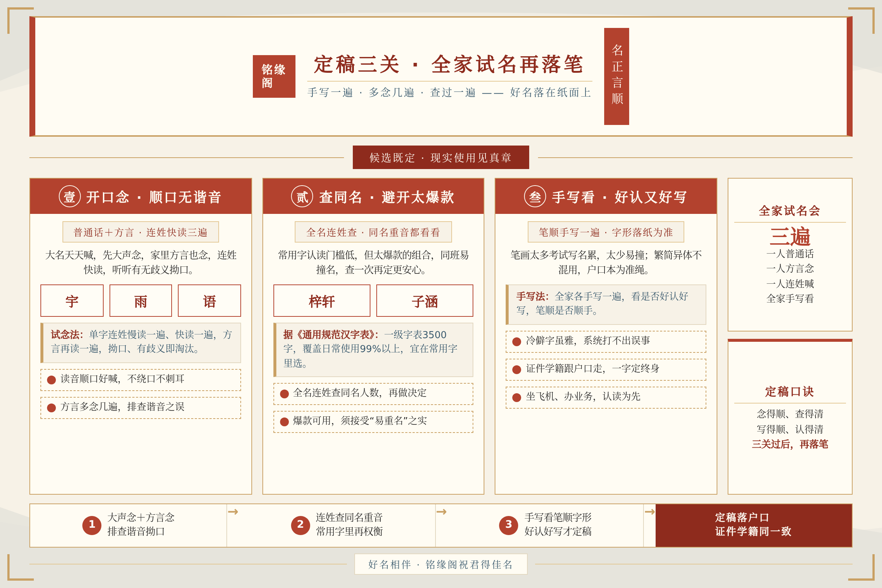Click the line 写得顺、认得清
The height and width of the screenshot is (588, 882).
click(790, 429)
